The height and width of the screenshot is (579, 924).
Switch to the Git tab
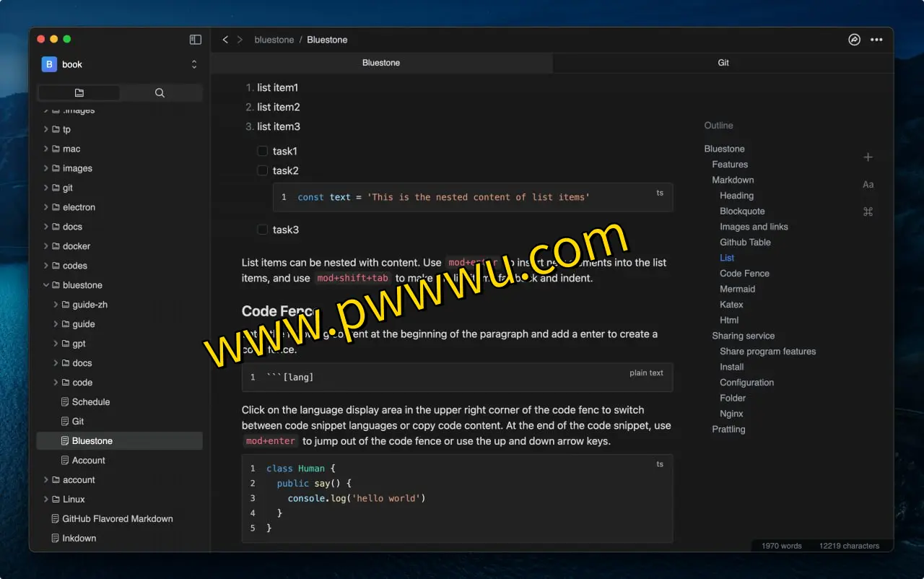[x=723, y=63]
